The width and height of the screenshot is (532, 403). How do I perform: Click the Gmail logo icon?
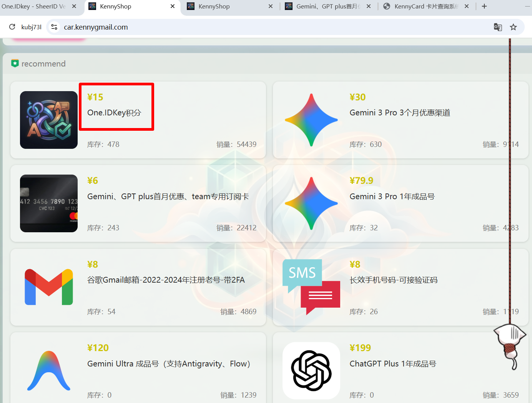[49, 287]
